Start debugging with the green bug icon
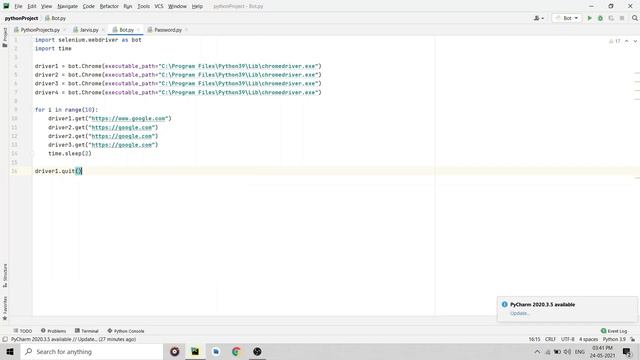640x360 pixels. tap(600, 18)
